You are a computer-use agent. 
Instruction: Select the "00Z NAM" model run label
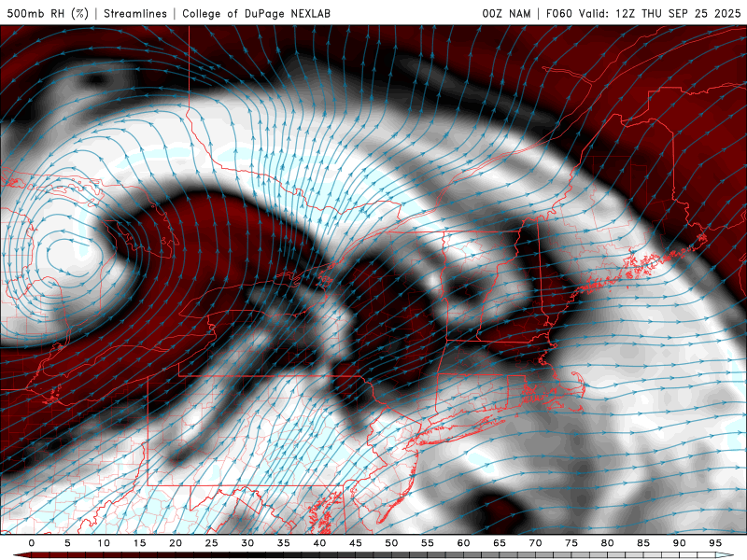[x=506, y=13]
